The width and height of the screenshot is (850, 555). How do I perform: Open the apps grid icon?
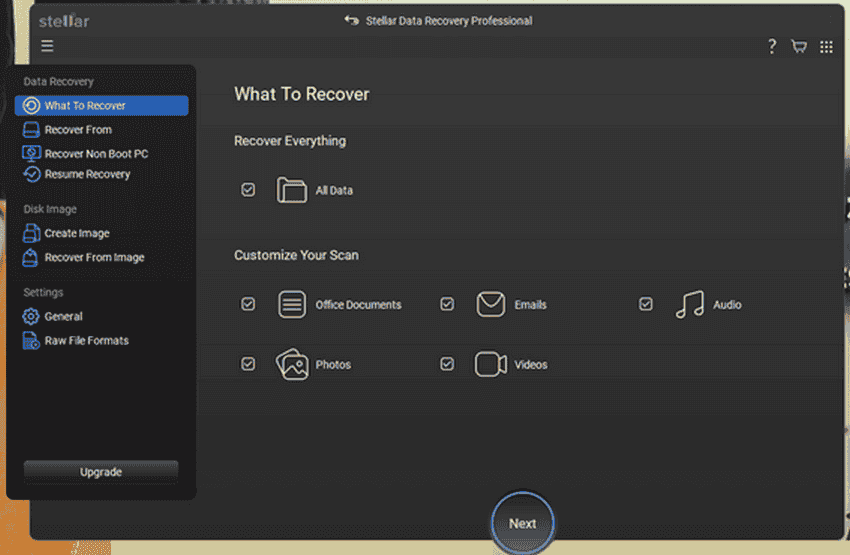[826, 46]
